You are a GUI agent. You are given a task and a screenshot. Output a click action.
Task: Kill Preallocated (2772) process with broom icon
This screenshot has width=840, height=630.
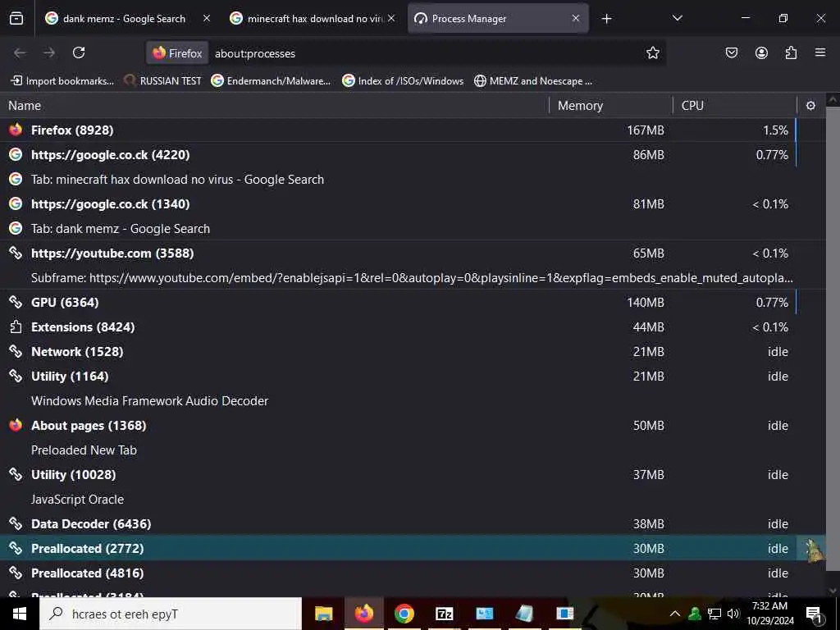[x=812, y=549]
